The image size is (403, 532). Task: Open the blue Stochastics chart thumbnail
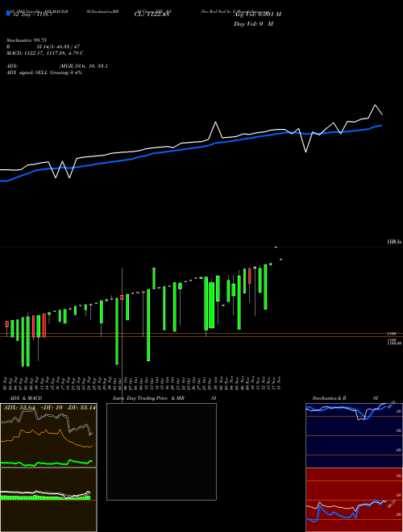[354, 435]
